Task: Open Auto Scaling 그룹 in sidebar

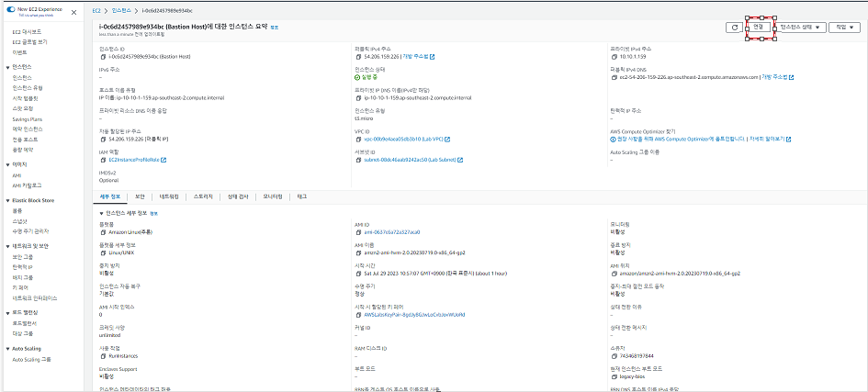Action: [x=31, y=359]
